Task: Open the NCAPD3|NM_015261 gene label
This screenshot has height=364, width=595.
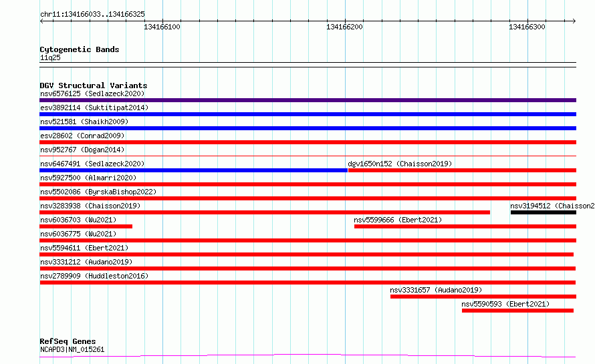Action: [72, 349]
